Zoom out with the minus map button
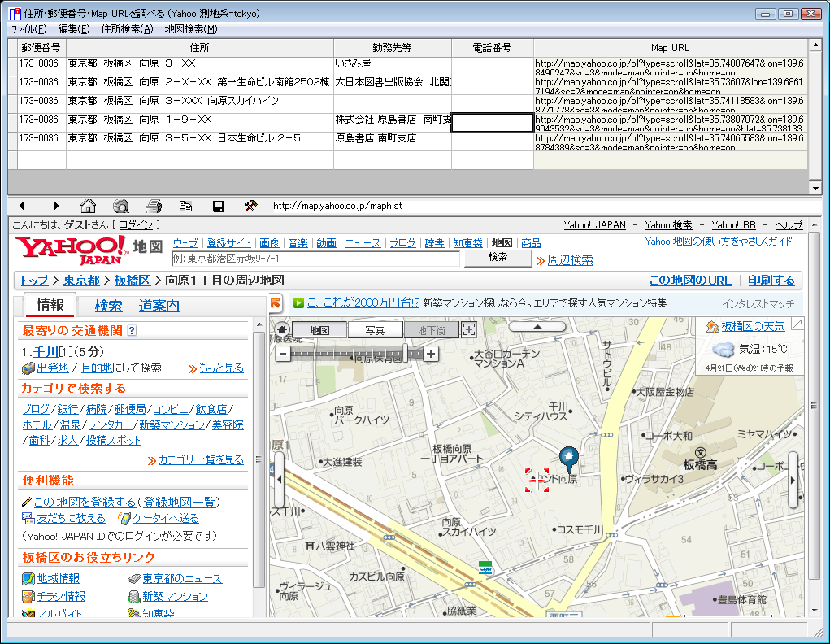This screenshot has width=830, height=644. point(283,353)
